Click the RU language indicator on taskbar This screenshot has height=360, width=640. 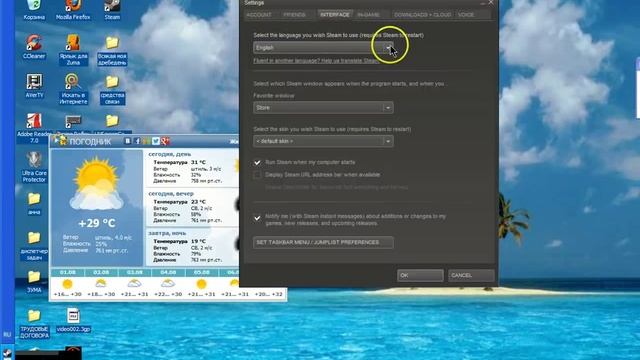(7, 335)
